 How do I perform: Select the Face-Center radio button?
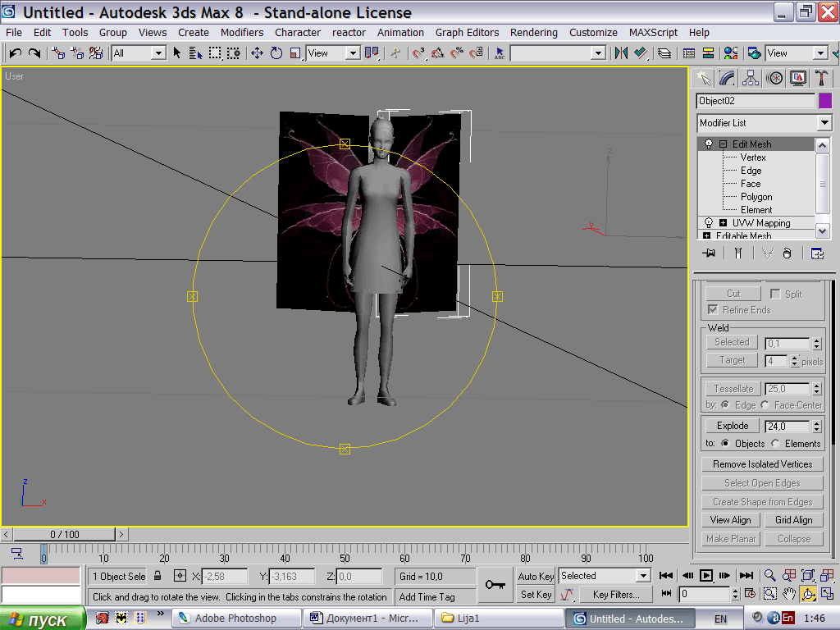tap(765, 405)
